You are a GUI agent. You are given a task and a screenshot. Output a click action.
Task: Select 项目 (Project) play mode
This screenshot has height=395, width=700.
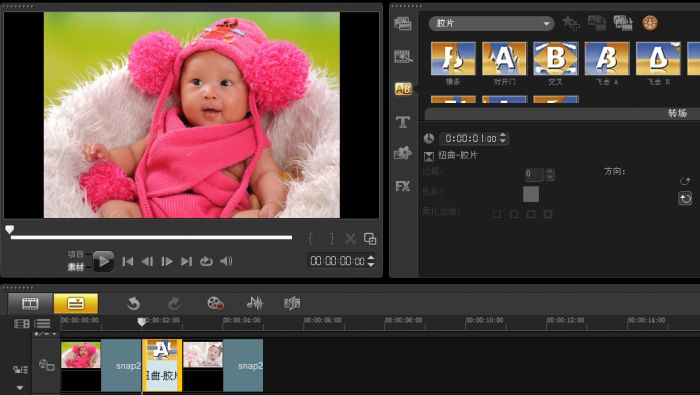75,254
